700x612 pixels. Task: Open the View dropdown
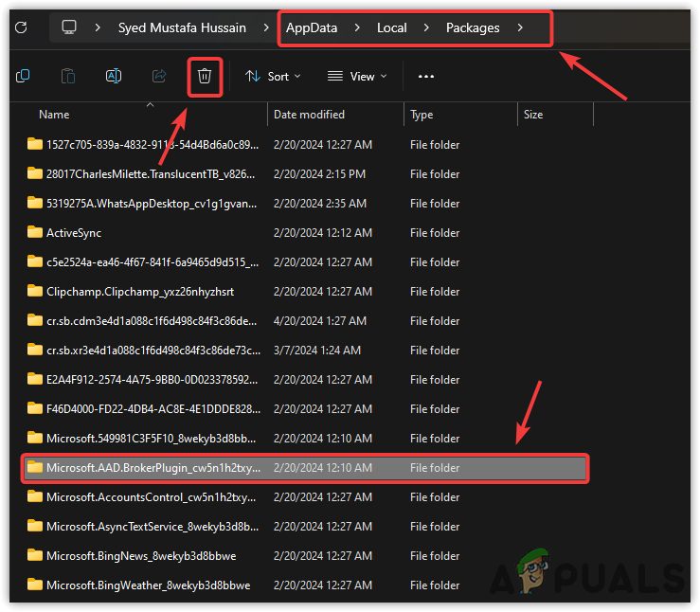[x=357, y=77]
